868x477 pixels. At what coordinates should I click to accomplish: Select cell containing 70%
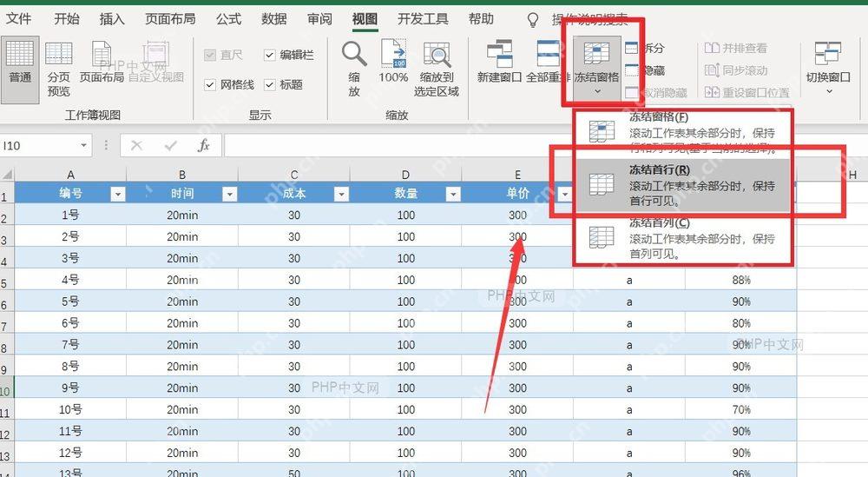pyautogui.click(x=741, y=409)
